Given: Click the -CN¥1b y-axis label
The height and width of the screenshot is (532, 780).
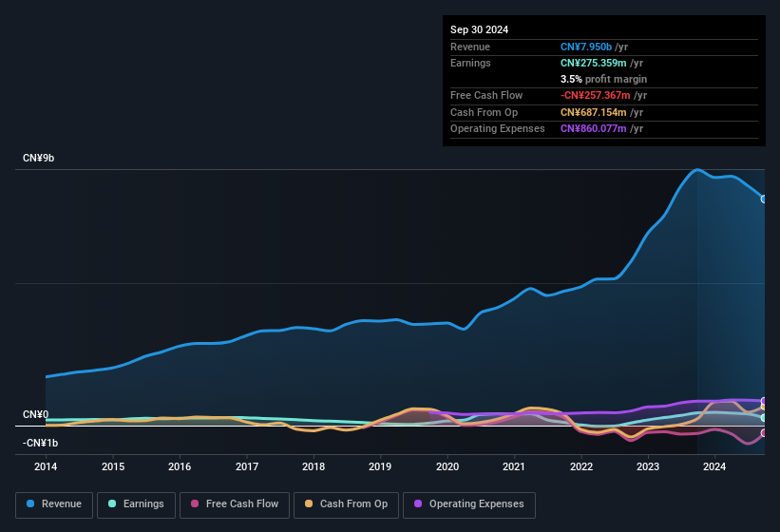Looking at the screenshot, I should [40, 443].
